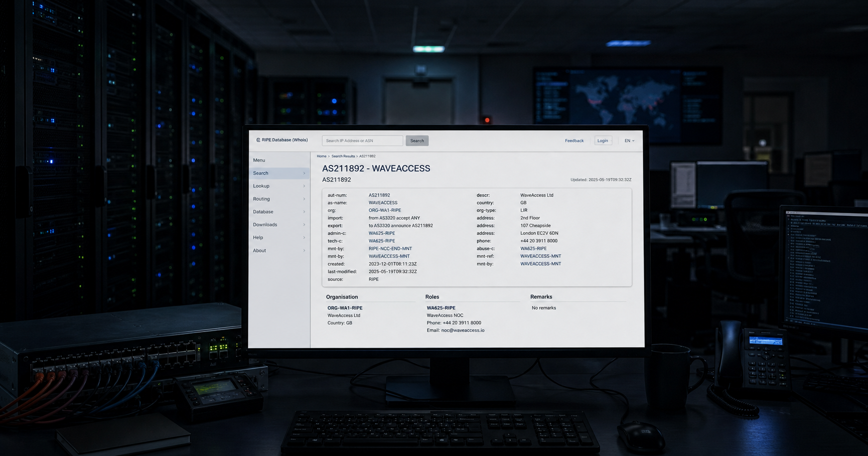Click the phone row value +44 20 3911 8000
Viewport: 868px width, 456px height.
coord(539,241)
